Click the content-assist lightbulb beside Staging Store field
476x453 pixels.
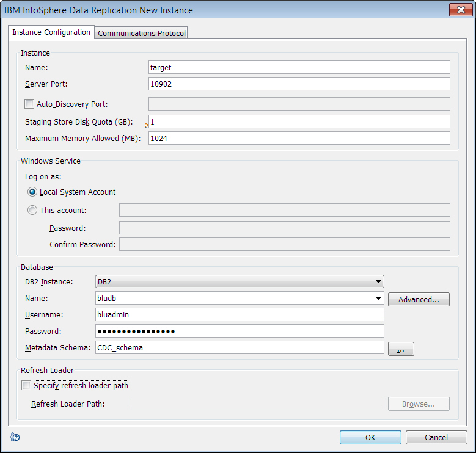(x=146, y=126)
